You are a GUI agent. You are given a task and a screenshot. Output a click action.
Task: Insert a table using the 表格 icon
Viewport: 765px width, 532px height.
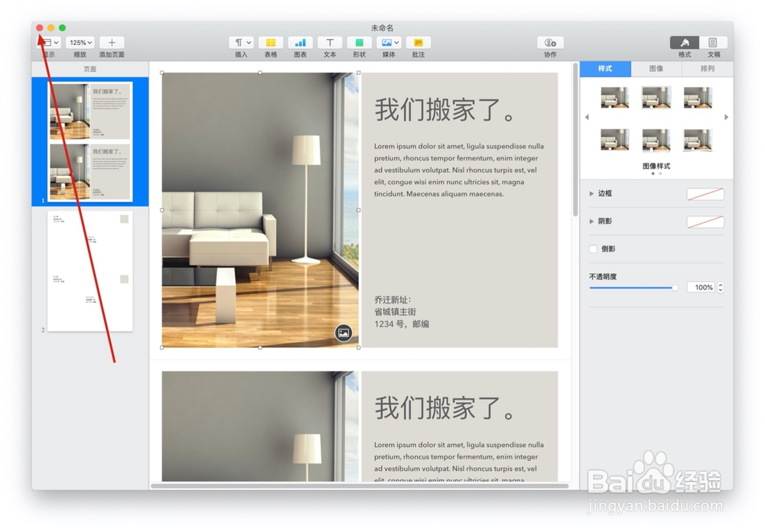tap(271, 42)
